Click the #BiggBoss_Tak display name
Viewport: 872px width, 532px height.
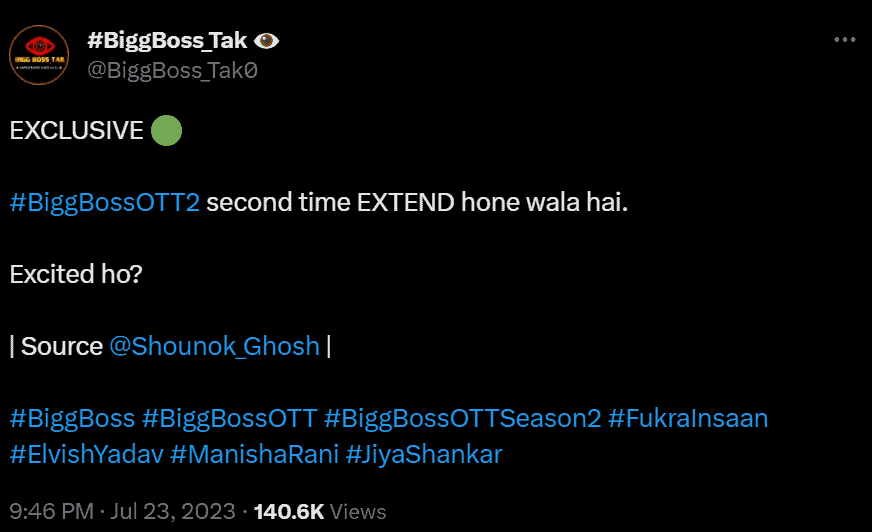(167, 41)
